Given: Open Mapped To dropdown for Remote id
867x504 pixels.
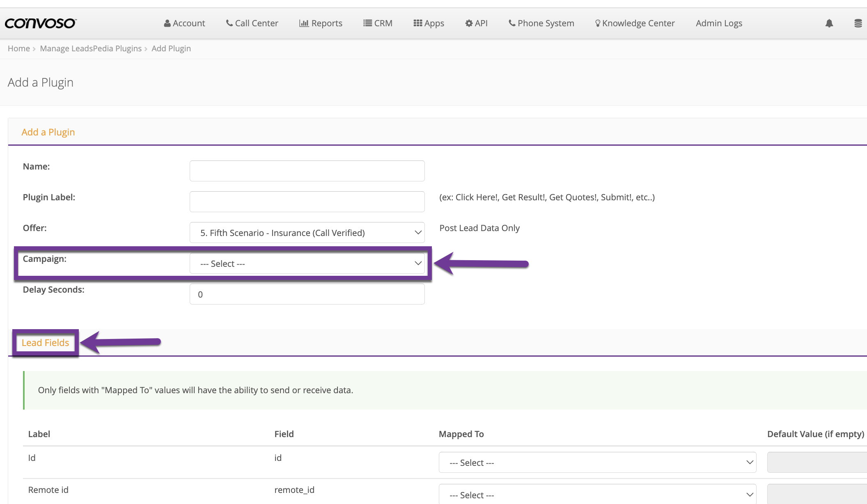Looking at the screenshot, I should click(x=597, y=495).
